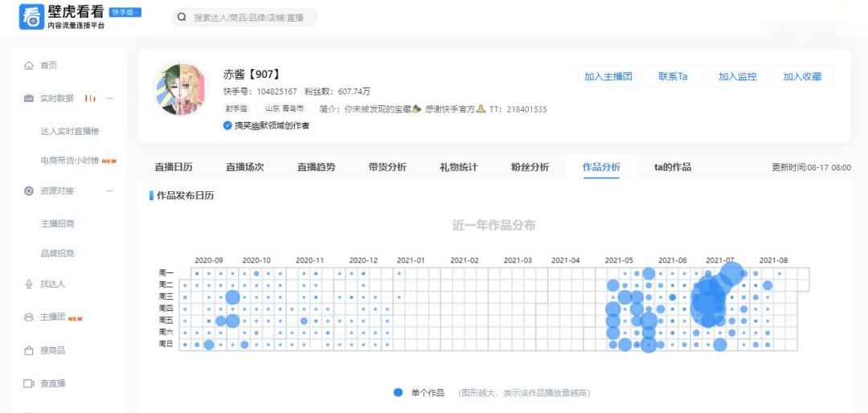Open 达人实时直播榜 in the sidebar
This screenshot has width=868, height=413.
[x=70, y=131]
